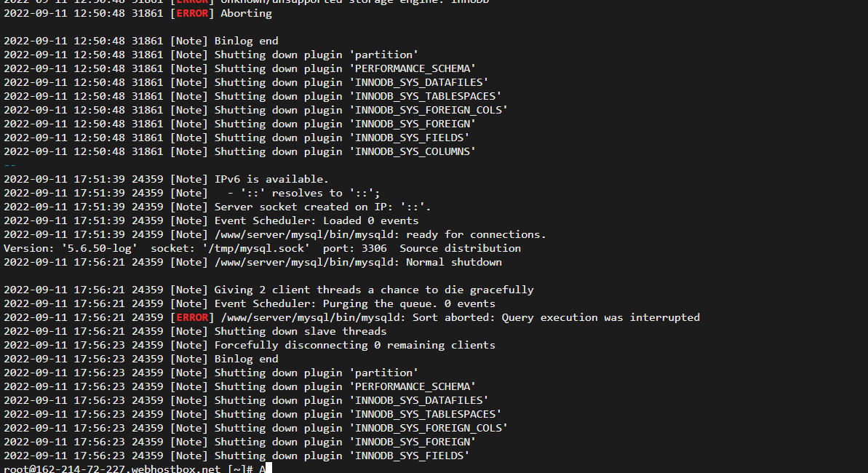Image resolution: width=868 pixels, height=473 pixels.
Task: Click 'Forcefully disconnecting 0 remaining clients' line
Action: [354, 345]
